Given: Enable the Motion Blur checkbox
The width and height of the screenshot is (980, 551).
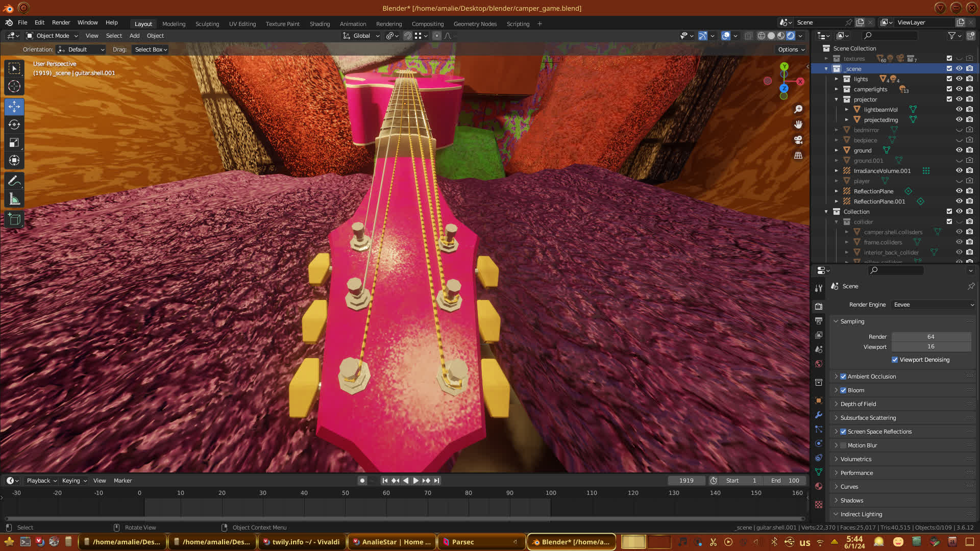Looking at the screenshot, I should 843,445.
